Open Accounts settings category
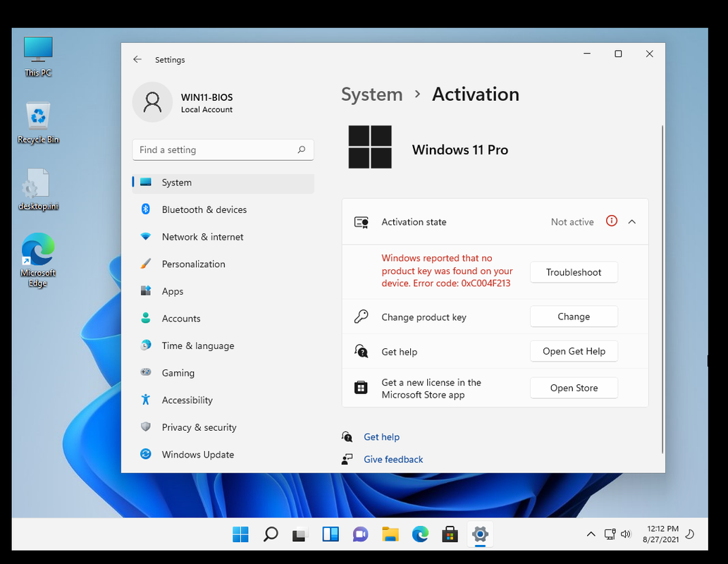728x564 pixels. pos(223,318)
